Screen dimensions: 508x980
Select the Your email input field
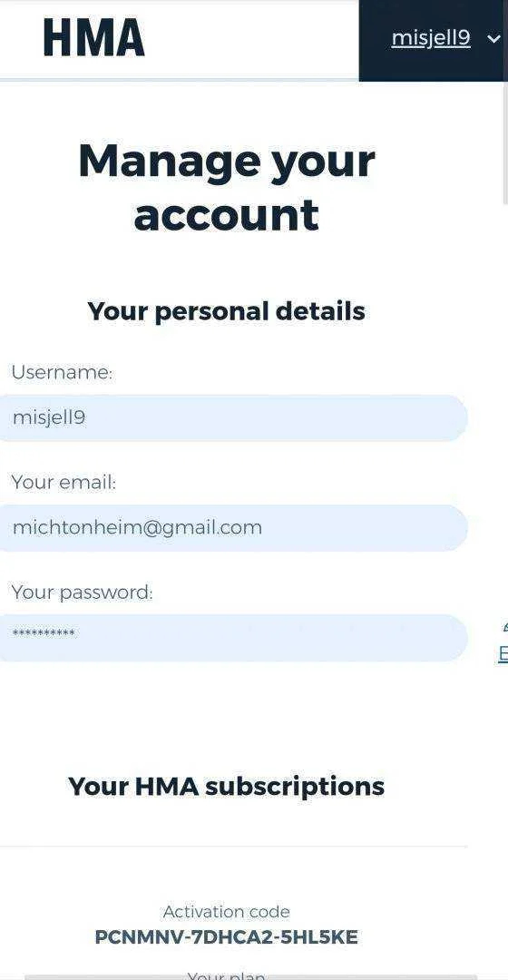point(232,528)
